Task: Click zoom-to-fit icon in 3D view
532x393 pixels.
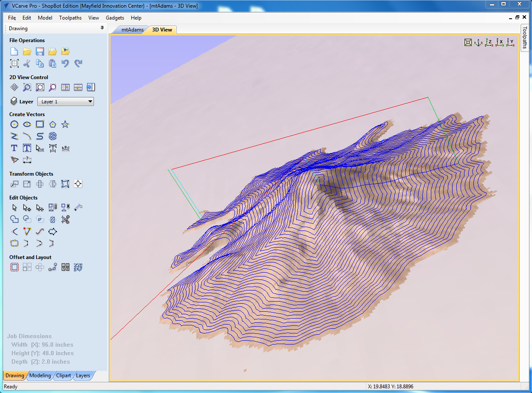Action: [468, 42]
